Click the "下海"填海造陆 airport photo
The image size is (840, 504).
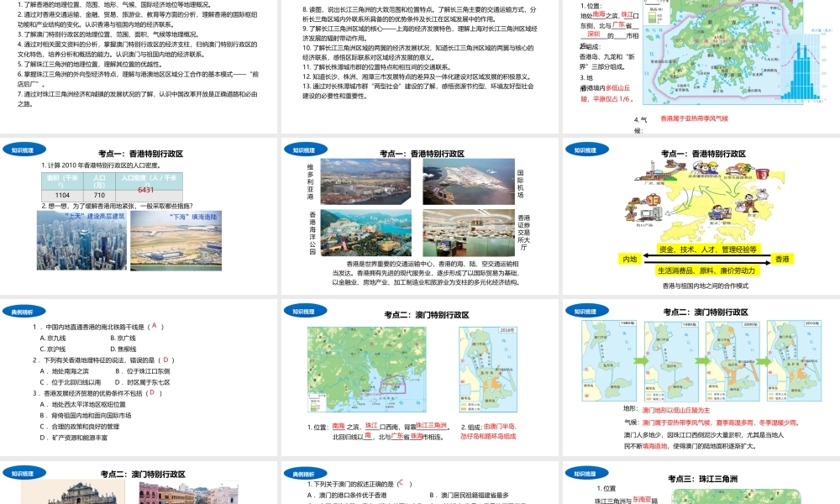tap(176, 240)
